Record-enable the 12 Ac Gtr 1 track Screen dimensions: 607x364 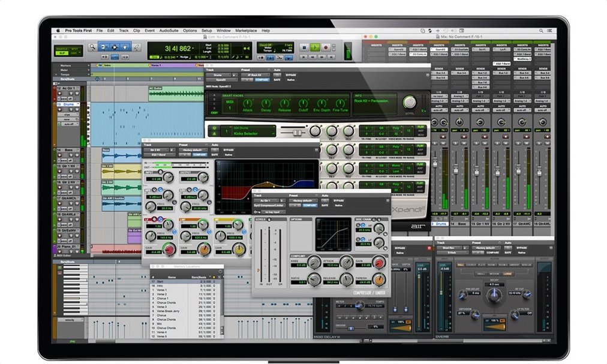60,94
